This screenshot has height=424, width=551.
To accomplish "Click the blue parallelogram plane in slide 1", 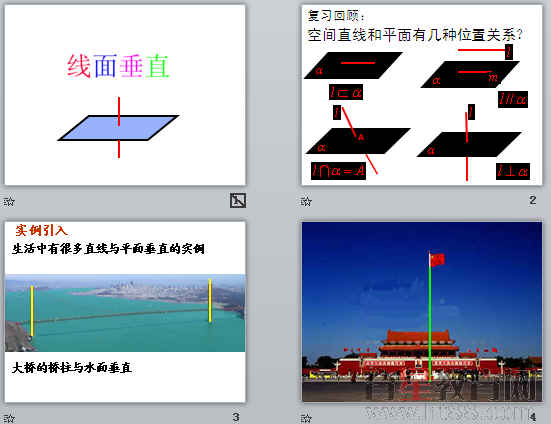I will [118, 128].
